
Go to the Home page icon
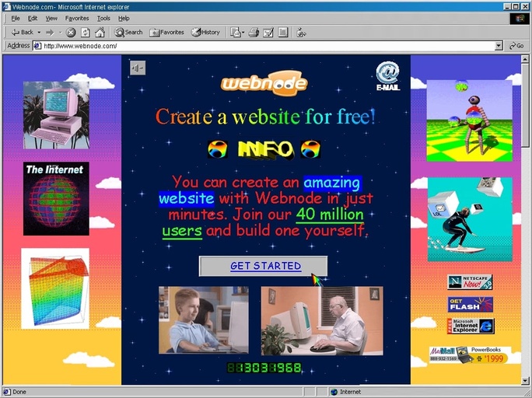coord(100,33)
